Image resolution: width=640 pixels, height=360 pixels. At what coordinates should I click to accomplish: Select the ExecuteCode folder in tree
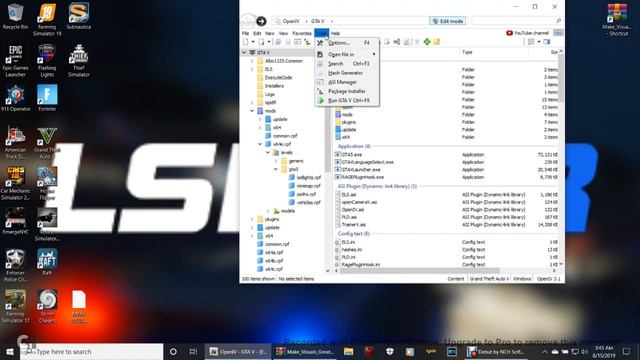click(278, 78)
